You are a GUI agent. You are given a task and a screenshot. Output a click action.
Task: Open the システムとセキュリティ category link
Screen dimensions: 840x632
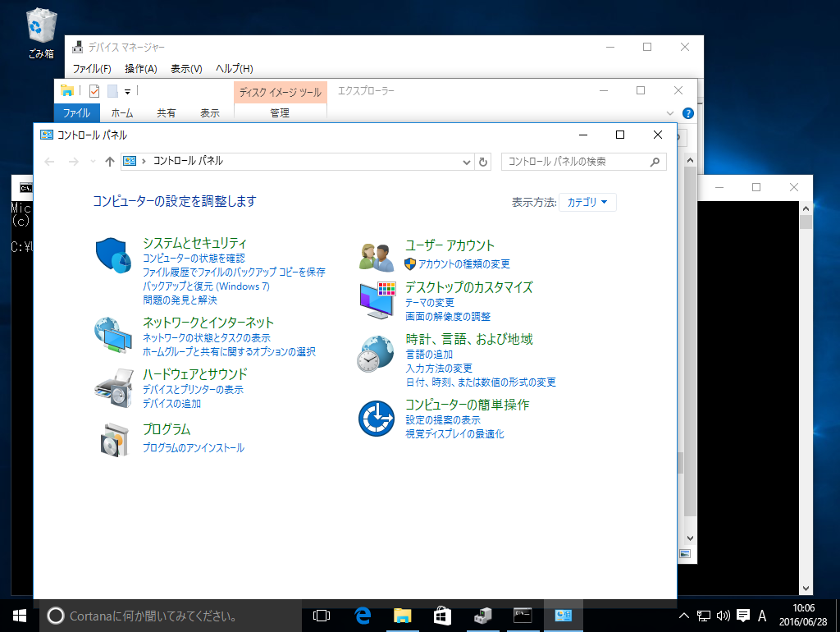click(194, 244)
